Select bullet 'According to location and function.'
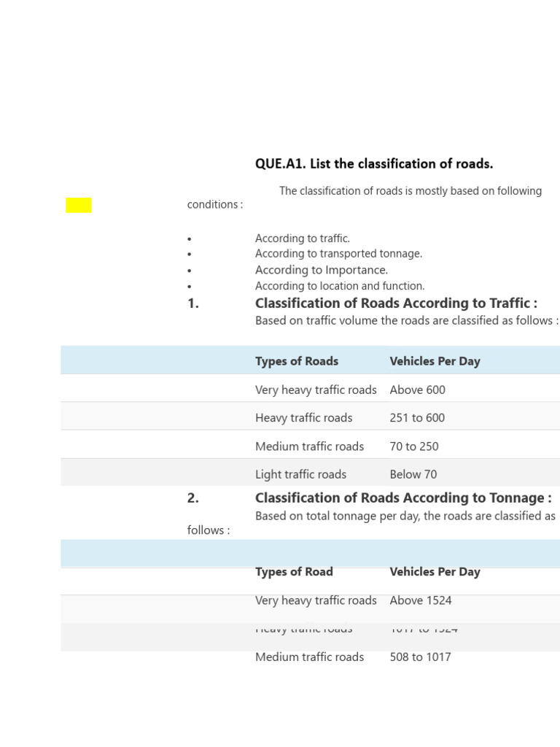 pos(340,286)
